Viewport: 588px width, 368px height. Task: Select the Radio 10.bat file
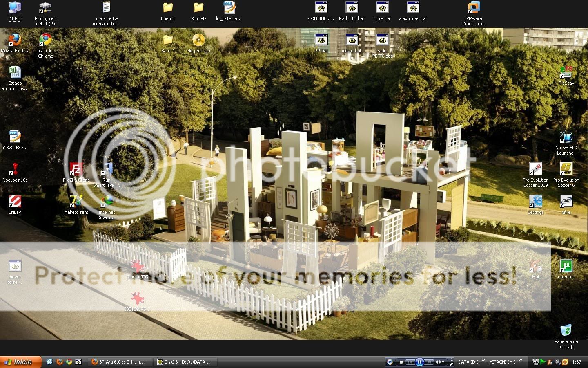coord(352,8)
